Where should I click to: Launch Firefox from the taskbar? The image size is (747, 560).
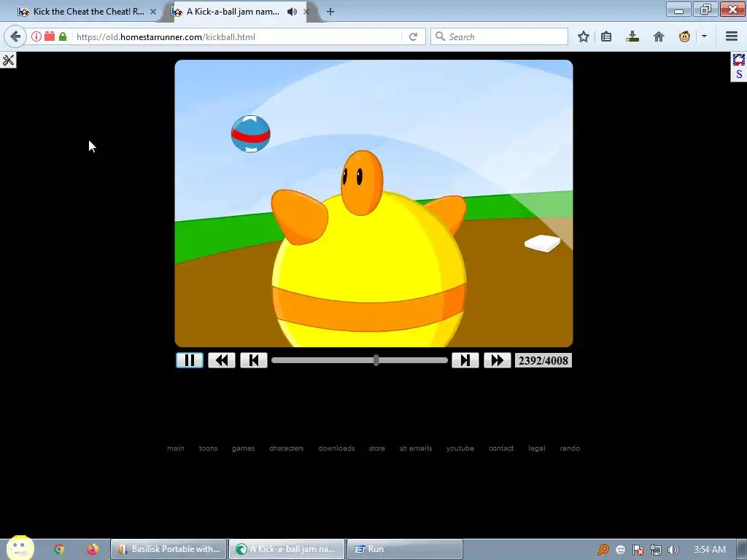pos(93,549)
